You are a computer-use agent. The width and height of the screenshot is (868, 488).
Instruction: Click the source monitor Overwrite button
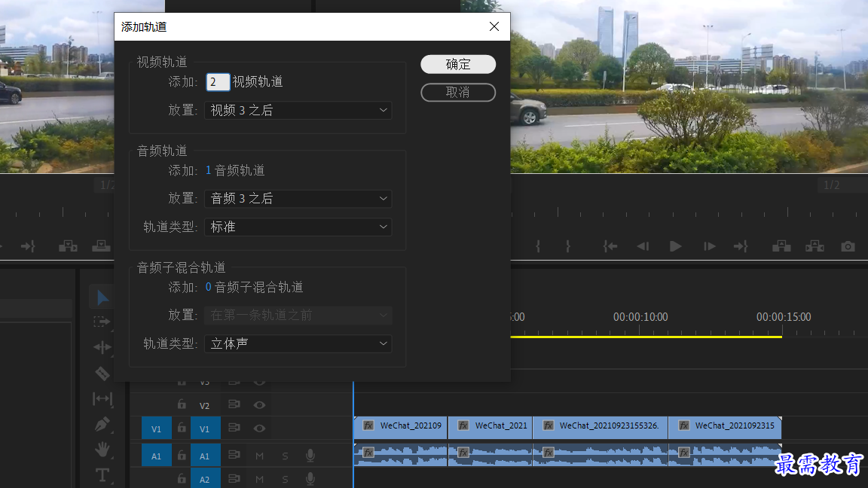101,246
